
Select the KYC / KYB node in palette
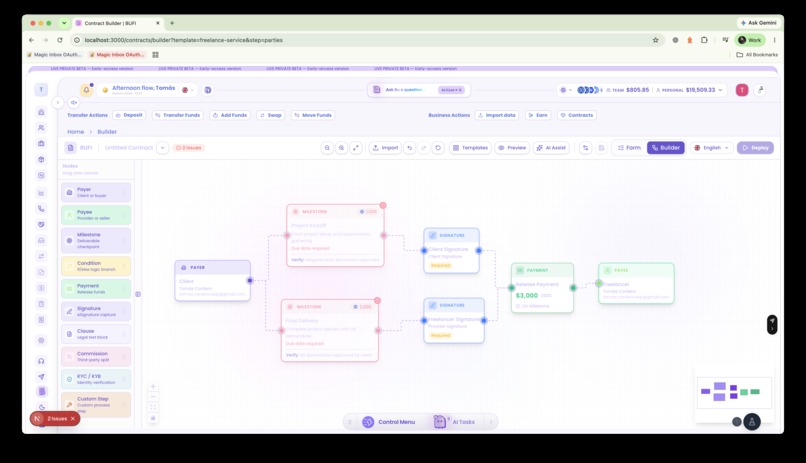tap(96, 379)
